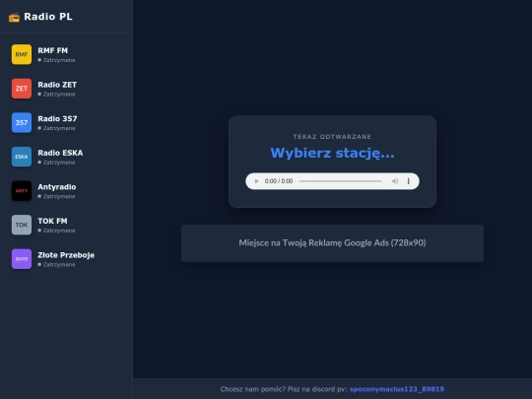
Task: Select the RMF FM station name
Action: click(52, 50)
